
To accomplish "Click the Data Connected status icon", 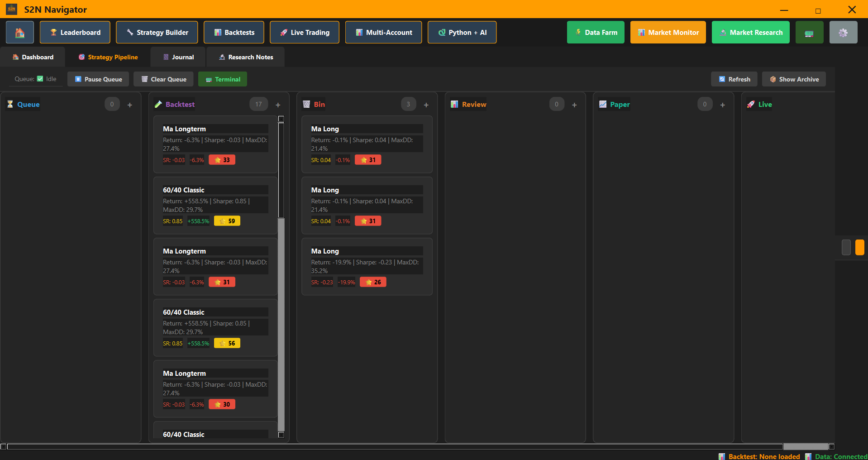I will pyautogui.click(x=808, y=456).
